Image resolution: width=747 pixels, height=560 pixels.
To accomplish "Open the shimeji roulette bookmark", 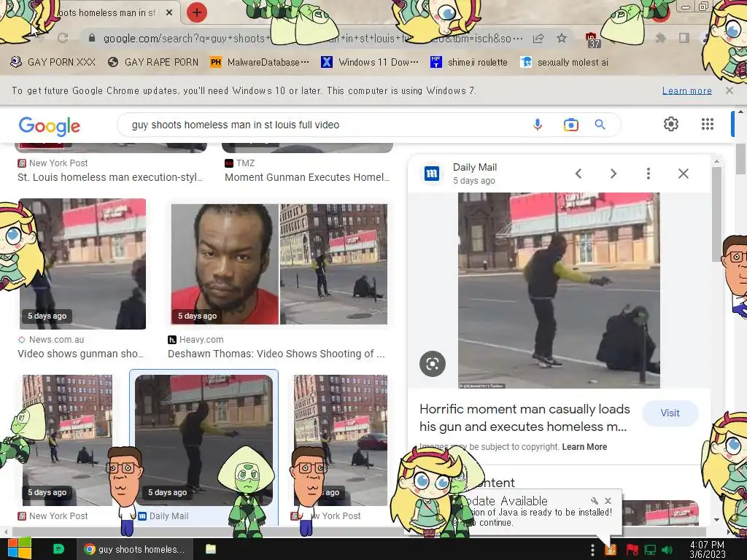I will point(469,63).
